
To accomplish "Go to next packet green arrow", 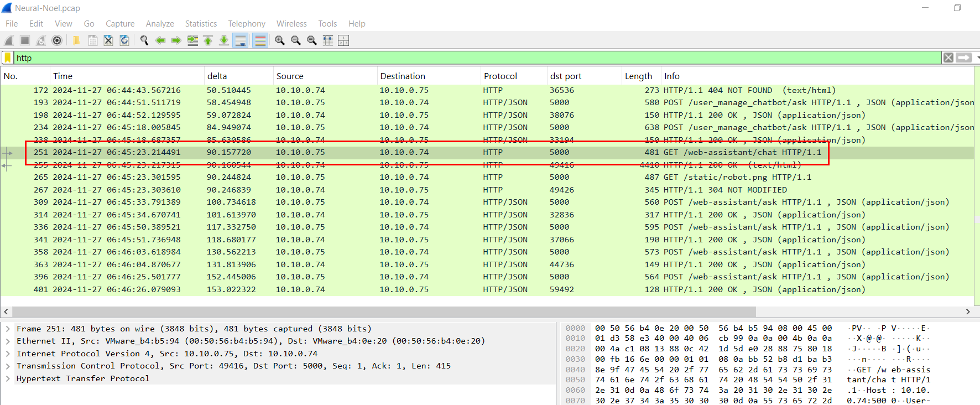I will click(176, 40).
